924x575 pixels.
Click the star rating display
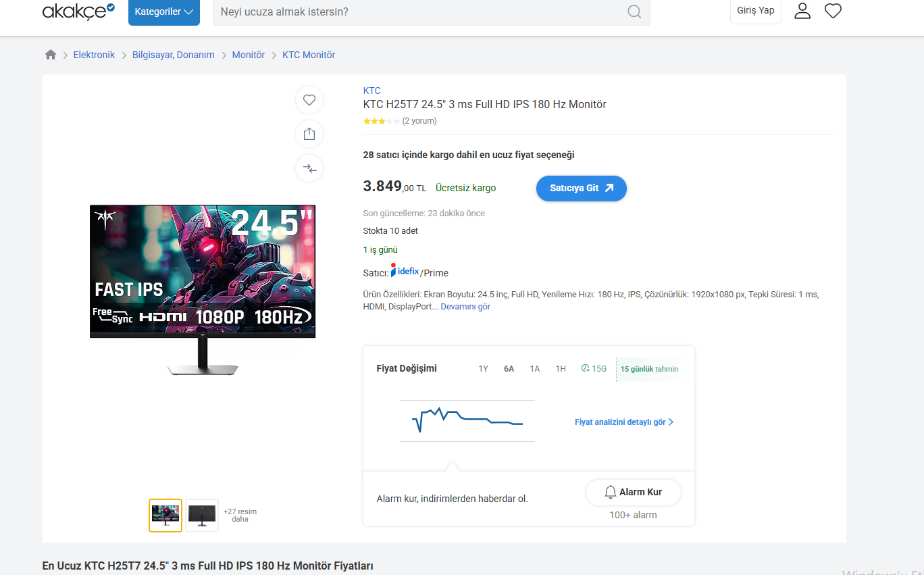point(381,121)
